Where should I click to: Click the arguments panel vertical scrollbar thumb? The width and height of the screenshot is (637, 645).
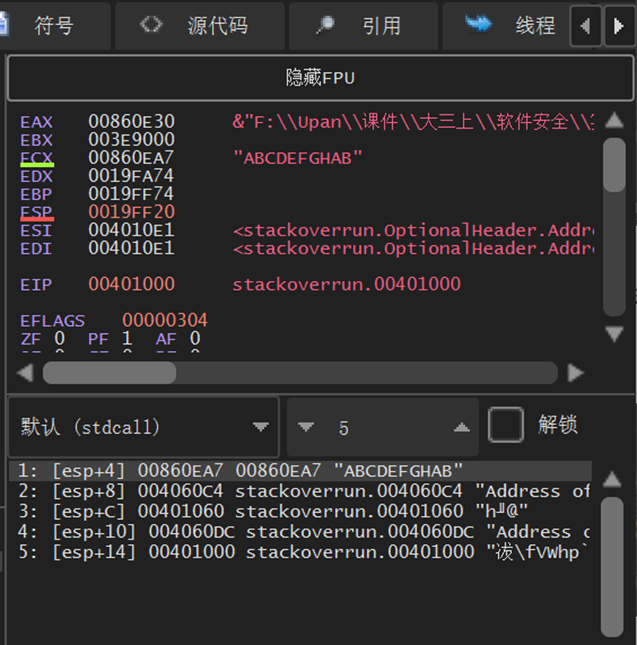click(x=612, y=567)
